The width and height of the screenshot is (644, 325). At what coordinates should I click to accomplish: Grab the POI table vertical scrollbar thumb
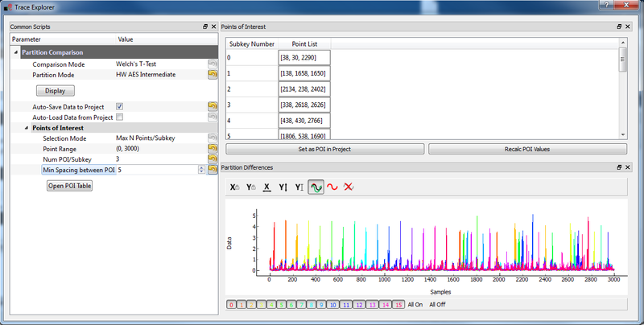coord(622,60)
